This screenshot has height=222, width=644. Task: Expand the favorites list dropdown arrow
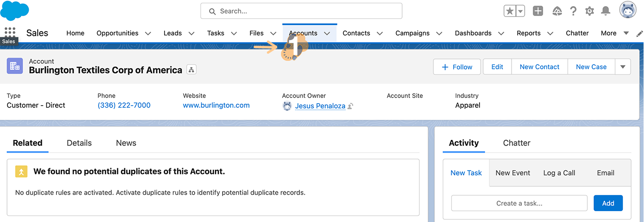click(x=520, y=11)
